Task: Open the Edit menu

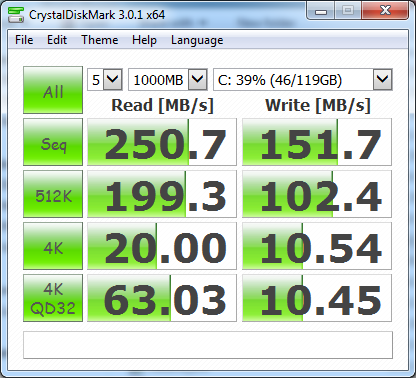Action: (57, 40)
